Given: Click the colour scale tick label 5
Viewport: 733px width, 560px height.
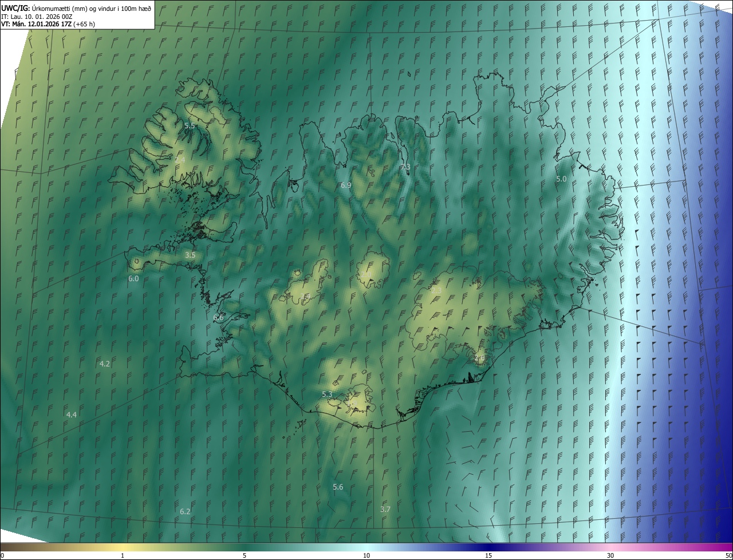Looking at the screenshot, I should (245, 555).
